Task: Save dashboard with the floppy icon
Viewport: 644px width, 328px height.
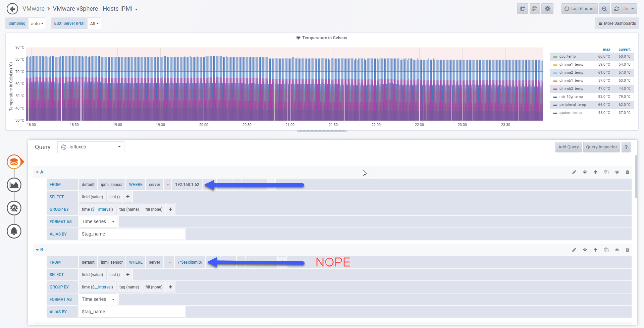Action: point(535,9)
